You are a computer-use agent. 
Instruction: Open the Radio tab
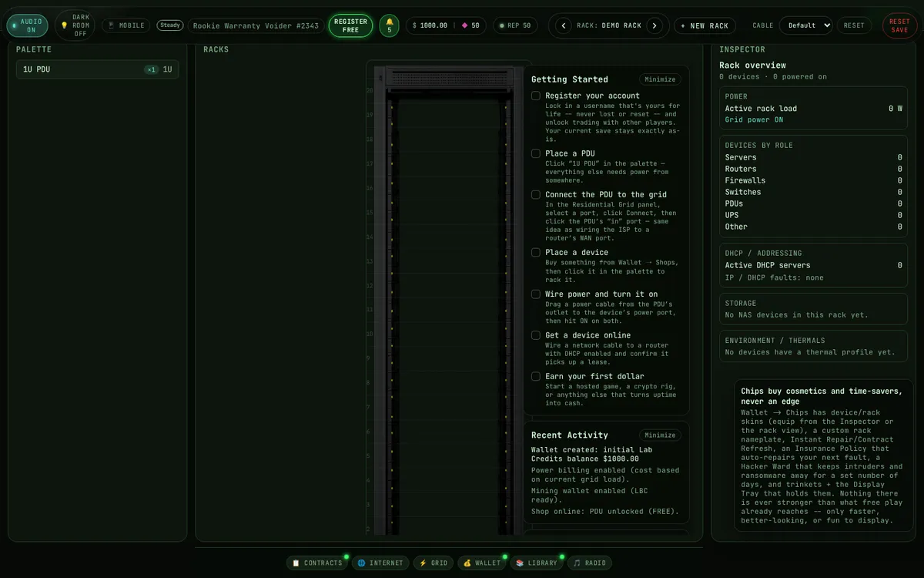click(x=591, y=563)
